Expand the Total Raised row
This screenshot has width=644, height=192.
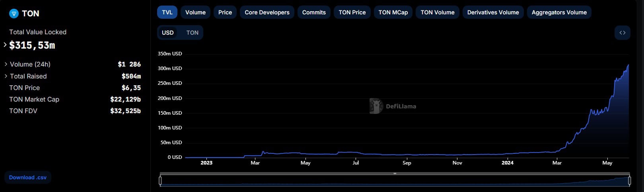point(6,76)
